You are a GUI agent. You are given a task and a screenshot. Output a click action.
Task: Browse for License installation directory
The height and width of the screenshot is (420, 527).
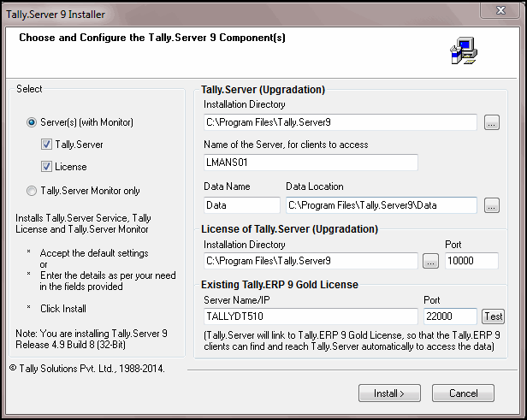pyautogui.click(x=430, y=261)
